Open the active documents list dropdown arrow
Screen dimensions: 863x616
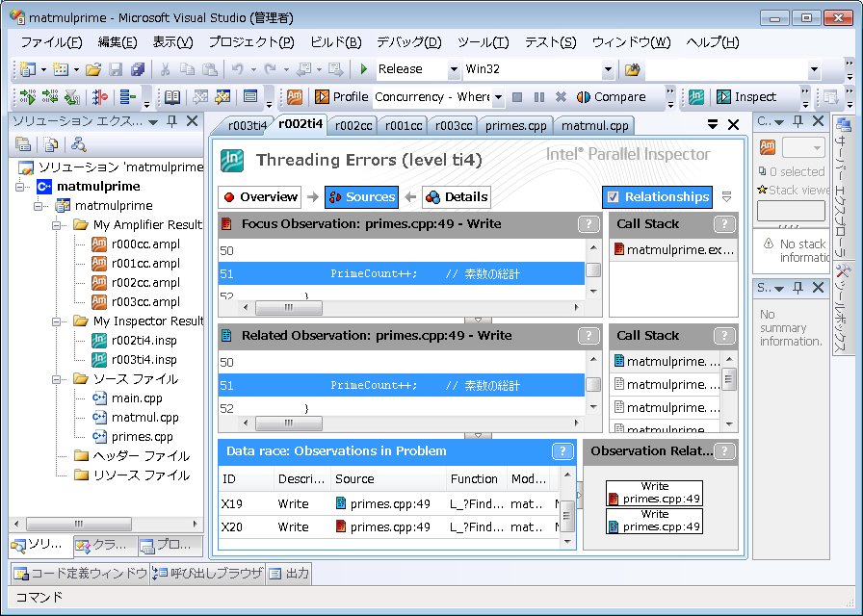713,125
